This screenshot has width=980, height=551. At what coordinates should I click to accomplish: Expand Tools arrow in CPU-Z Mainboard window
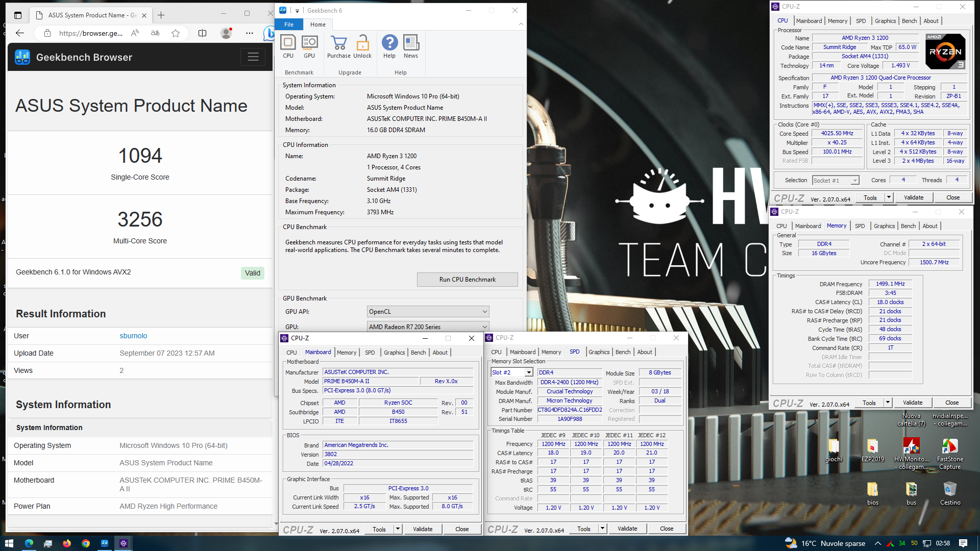(x=398, y=529)
